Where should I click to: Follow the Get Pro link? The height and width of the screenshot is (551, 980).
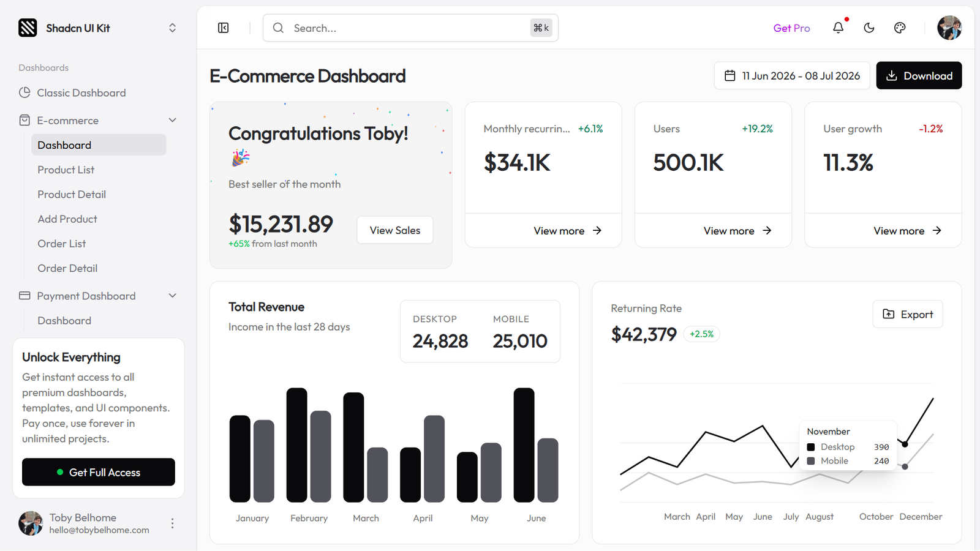tap(791, 28)
